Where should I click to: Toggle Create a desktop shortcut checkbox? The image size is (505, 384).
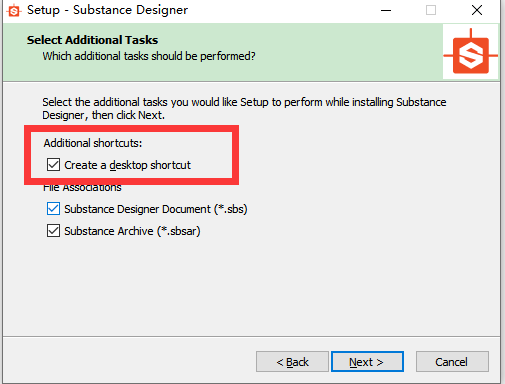(53, 165)
